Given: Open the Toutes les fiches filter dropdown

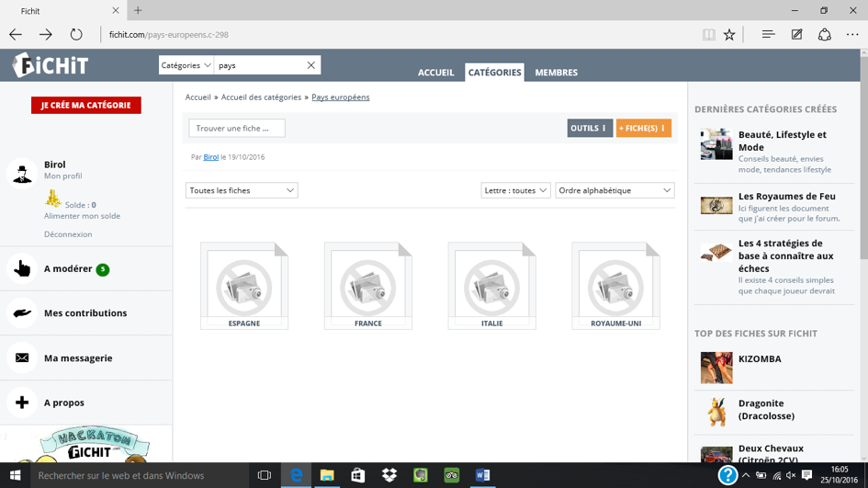Looking at the screenshot, I should (242, 190).
